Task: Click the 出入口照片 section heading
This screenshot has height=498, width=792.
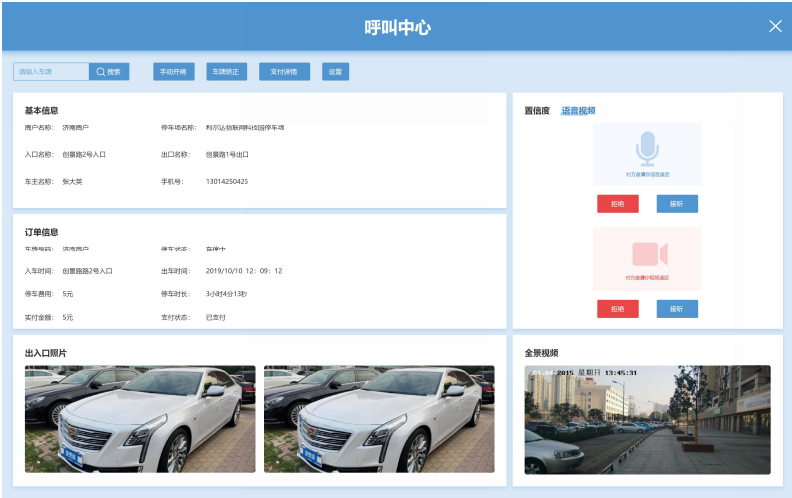Action: point(46,353)
